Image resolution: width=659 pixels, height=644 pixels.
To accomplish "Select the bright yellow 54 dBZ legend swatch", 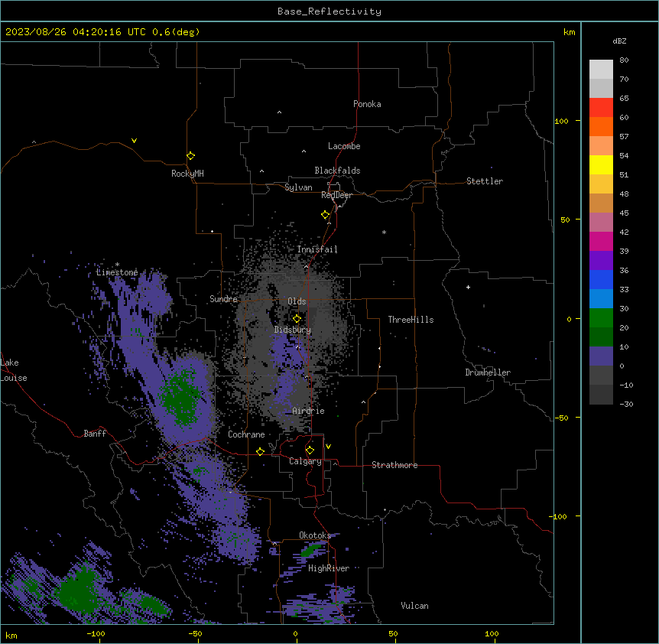I will [x=601, y=164].
